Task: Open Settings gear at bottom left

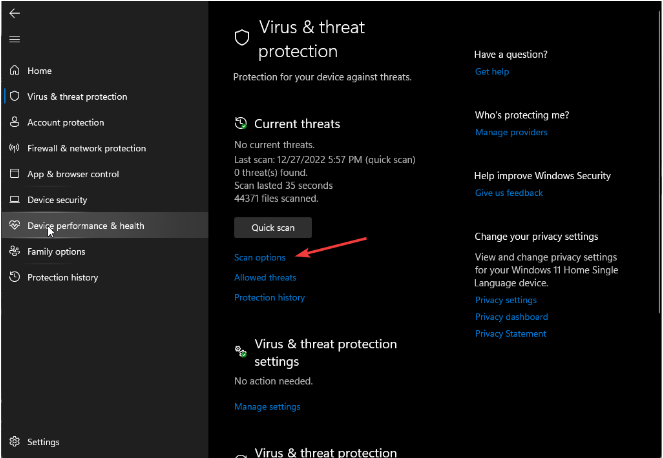Action: (14, 442)
